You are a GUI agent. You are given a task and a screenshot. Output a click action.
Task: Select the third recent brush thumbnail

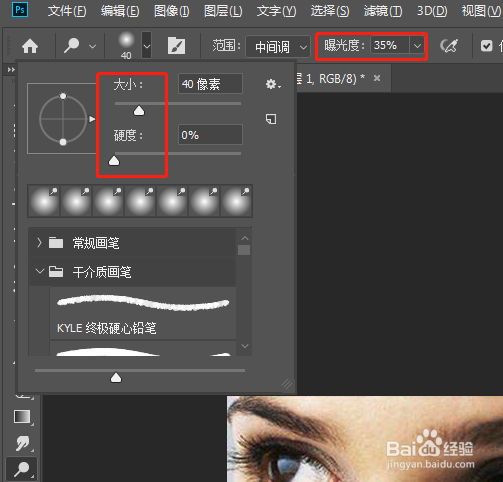[108, 201]
